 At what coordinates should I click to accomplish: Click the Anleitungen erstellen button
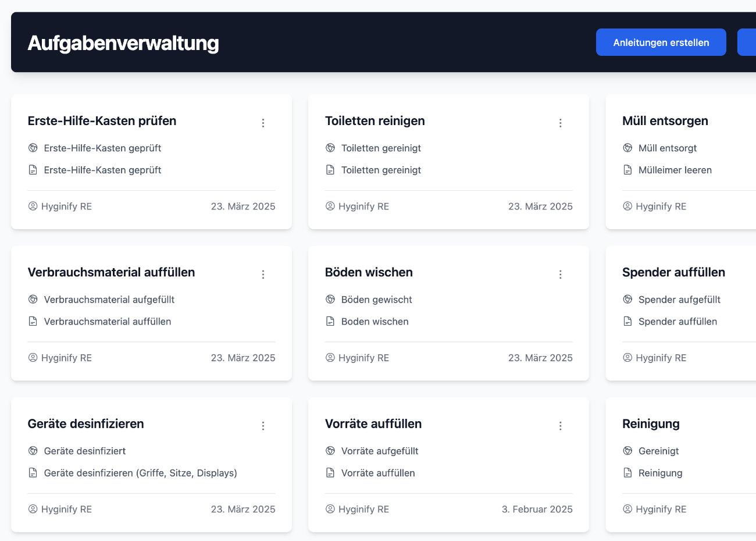[x=661, y=42]
